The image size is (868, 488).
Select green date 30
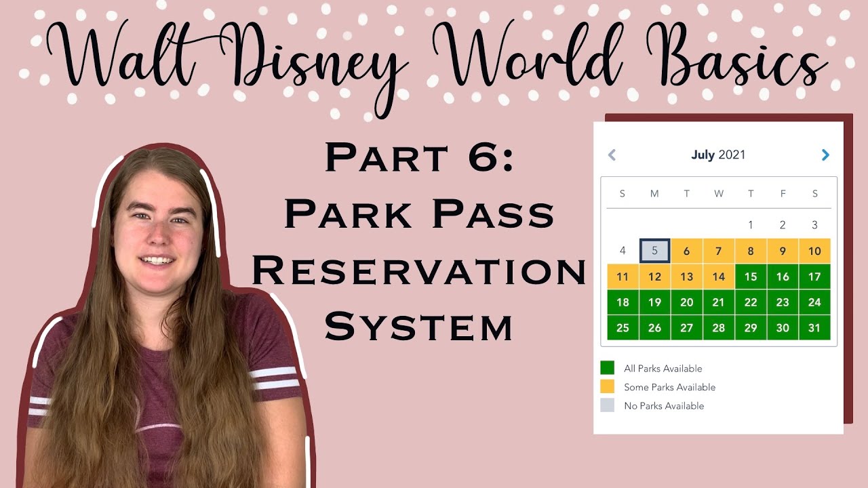783,327
